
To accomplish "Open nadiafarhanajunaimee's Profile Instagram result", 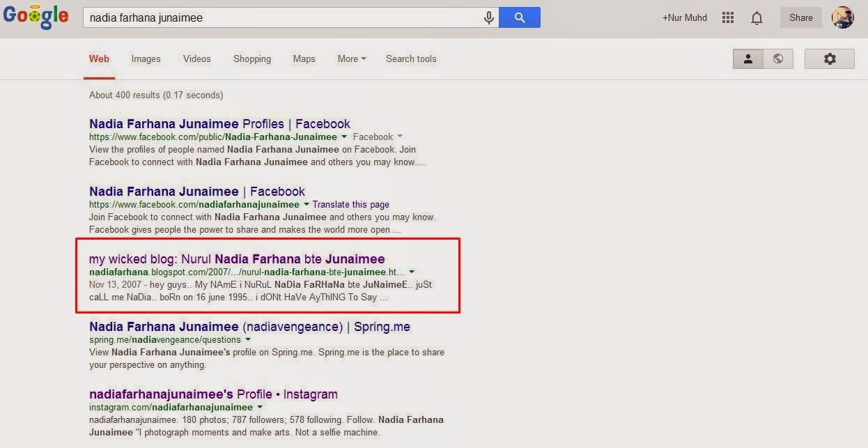I will coord(213,394).
